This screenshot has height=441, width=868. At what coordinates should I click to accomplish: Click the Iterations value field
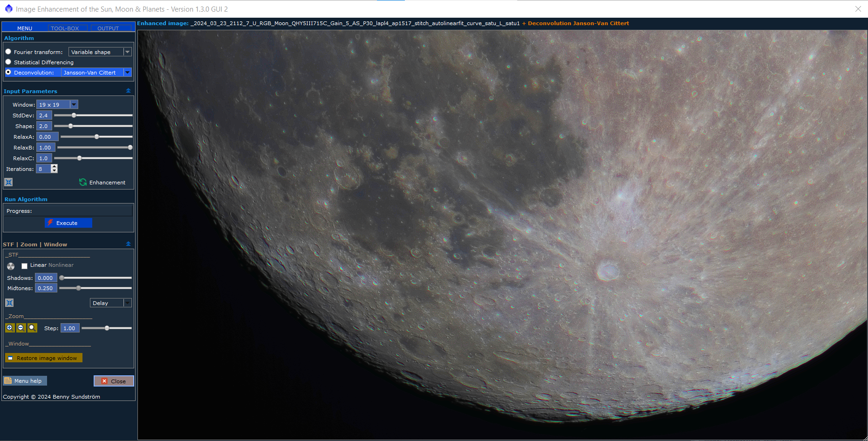point(43,169)
